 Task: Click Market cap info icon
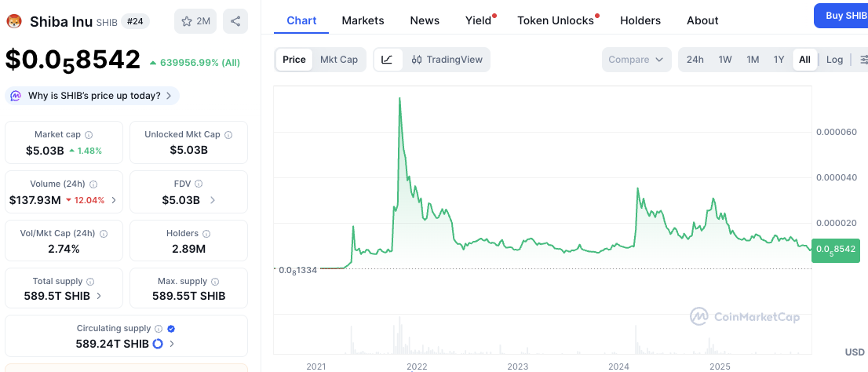point(89,135)
